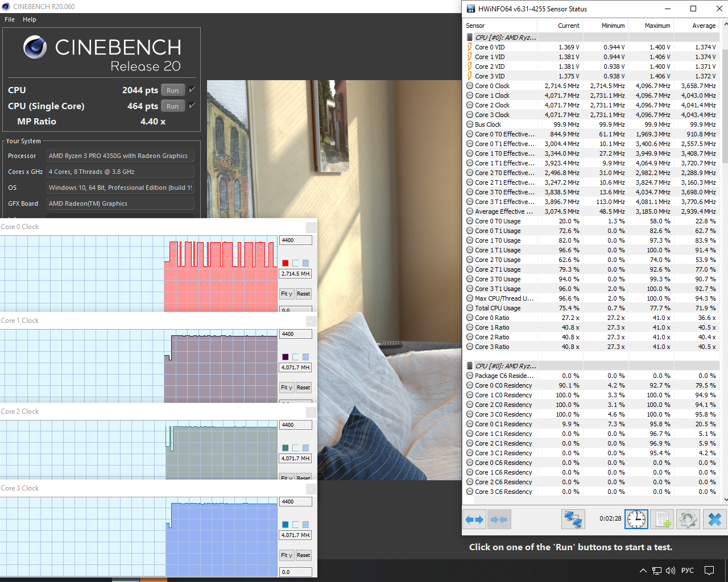Click the collapse columns arrows in HWiNFO toolbar
The image size is (728, 582).
pos(499,519)
